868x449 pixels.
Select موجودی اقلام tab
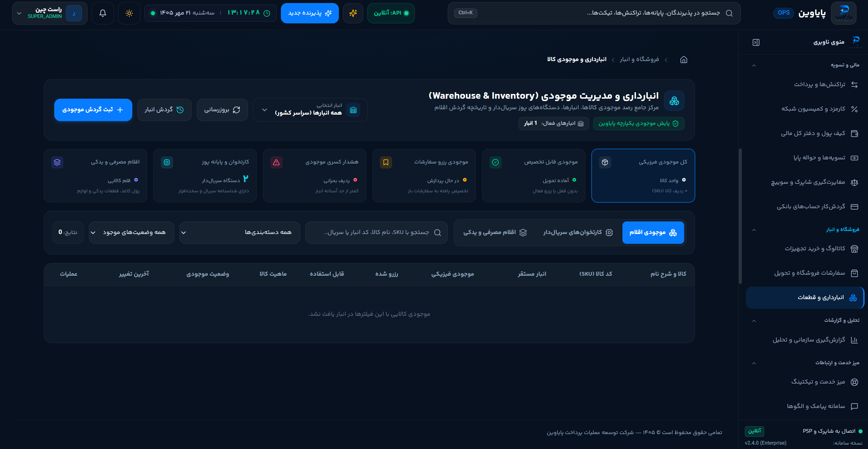653,233
